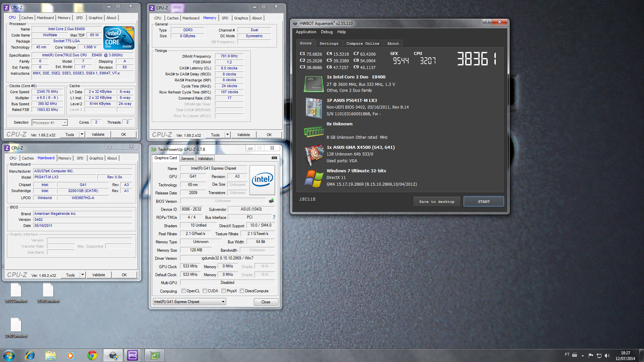Click Validate in Memory CPU-Z window
This screenshot has width=644, height=362.
coord(244,135)
